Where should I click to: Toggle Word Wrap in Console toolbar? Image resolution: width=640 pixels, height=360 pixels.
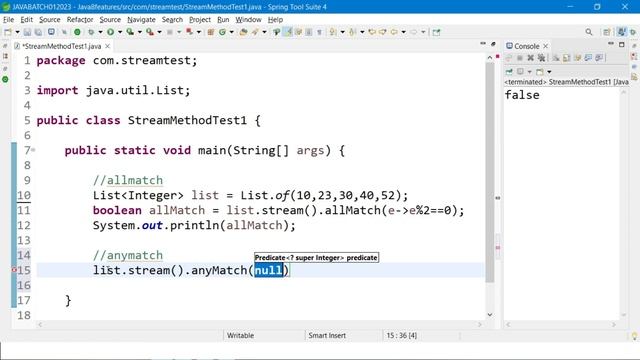pos(578,58)
